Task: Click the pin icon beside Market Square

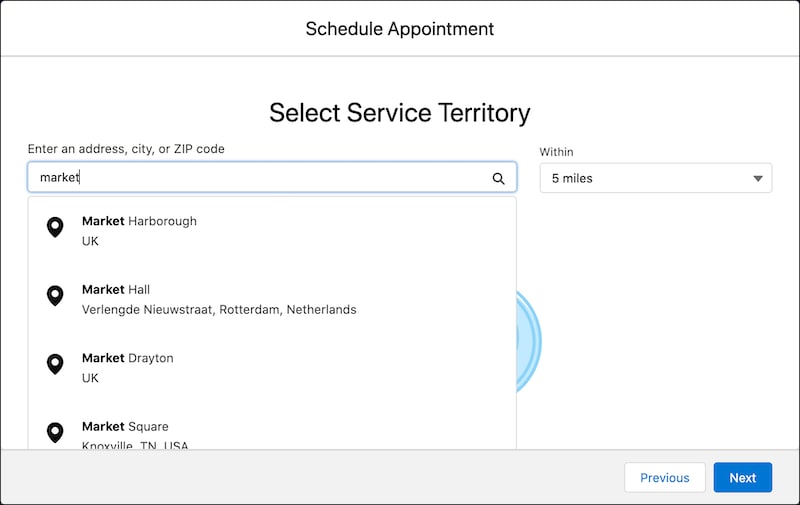Action: click(x=55, y=433)
